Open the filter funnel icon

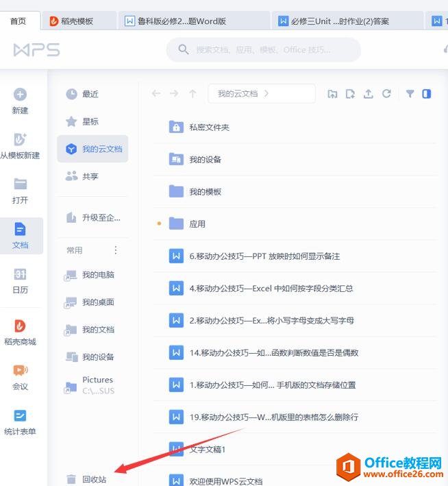(x=410, y=94)
